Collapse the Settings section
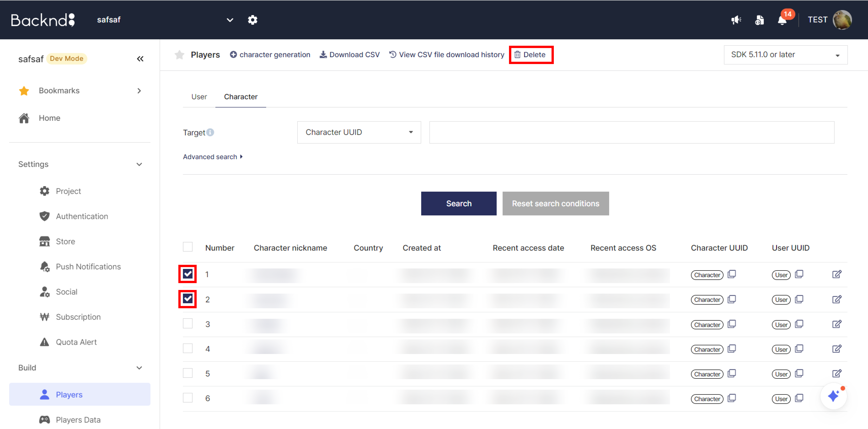Image resolution: width=868 pixels, height=429 pixels. coord(139,164)
